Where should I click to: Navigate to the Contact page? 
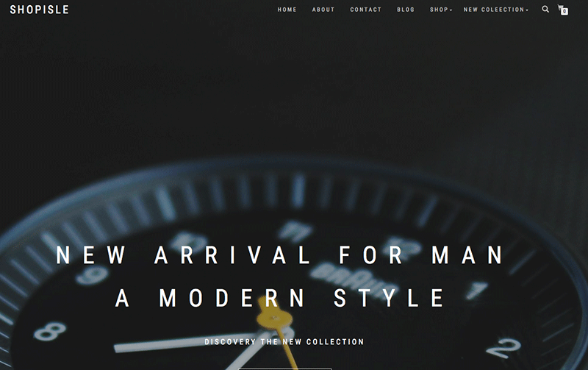365,10
